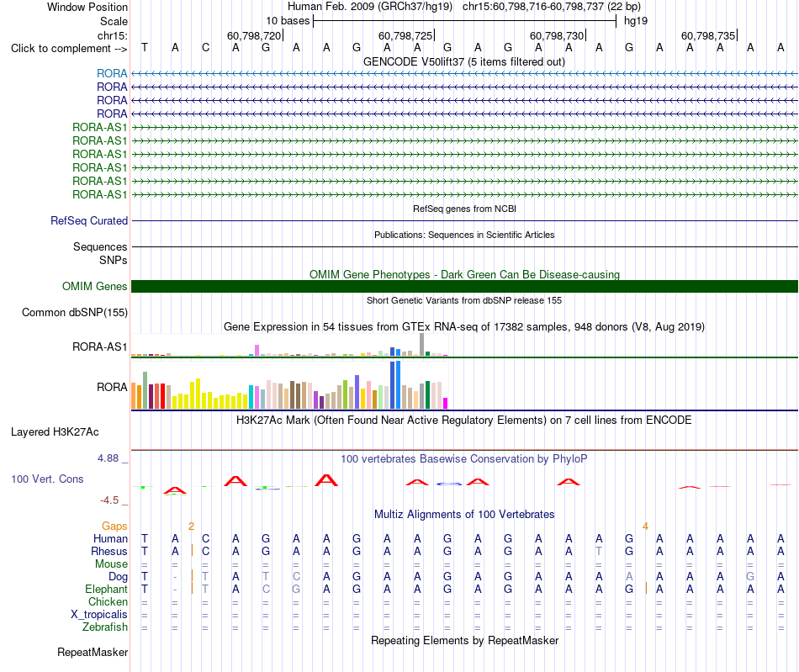Open the 100 Vert. Cons track label

coord(47,479)
